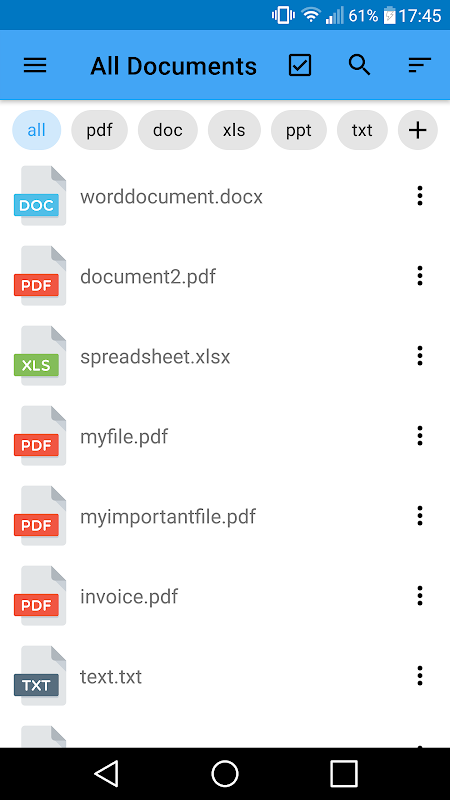Tap the XLS icon for spreadsheet.xlsx

pos(40,356)
